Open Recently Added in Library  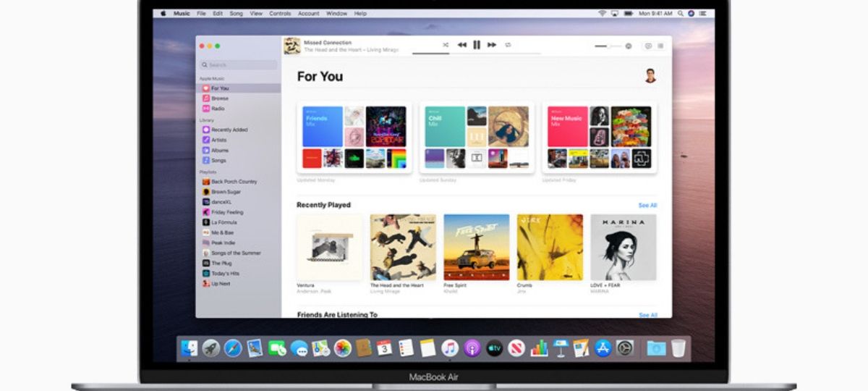pyautogui.click(x=229, y=130)
